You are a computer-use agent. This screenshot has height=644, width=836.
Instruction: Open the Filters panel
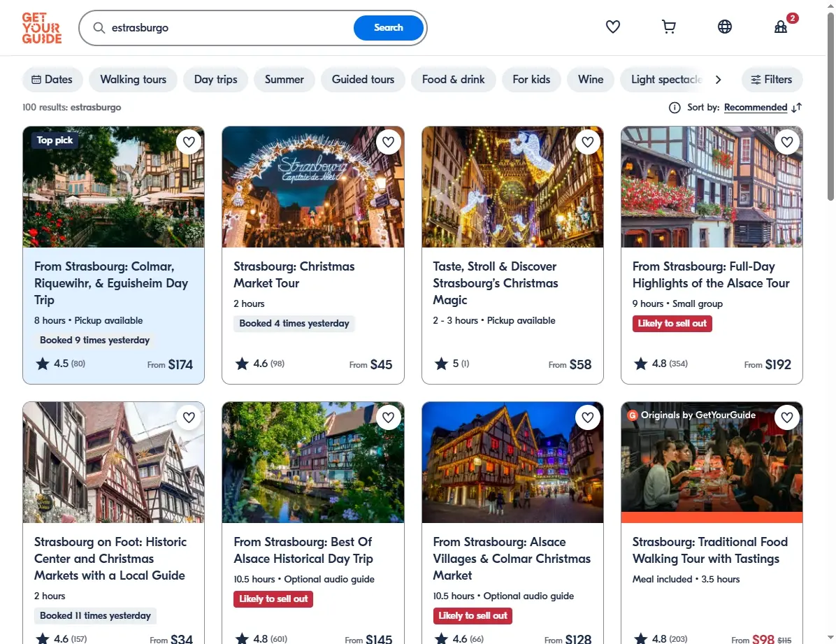772,80
